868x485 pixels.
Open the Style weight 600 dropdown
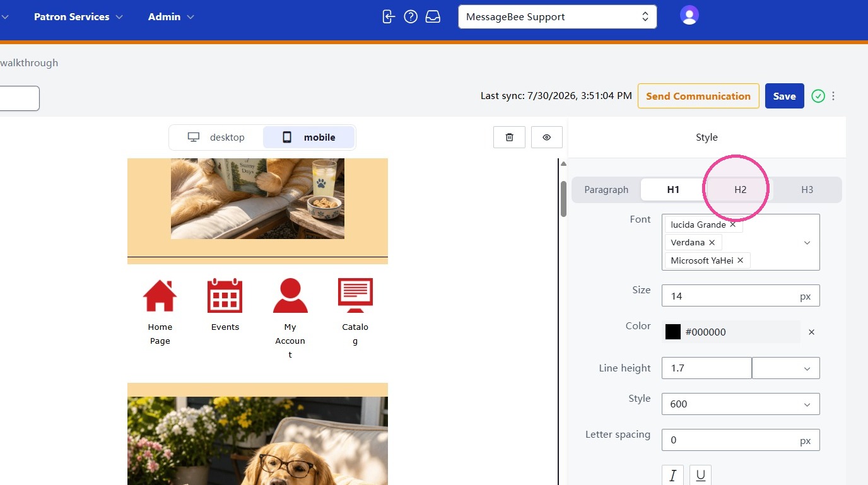click(x=741, y=404)
